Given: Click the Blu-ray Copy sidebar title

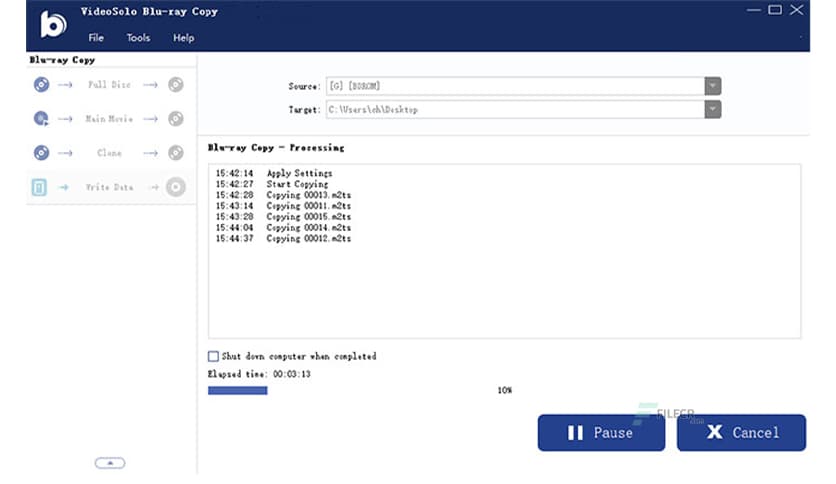Looking at the screenshot, I should 62,60.
